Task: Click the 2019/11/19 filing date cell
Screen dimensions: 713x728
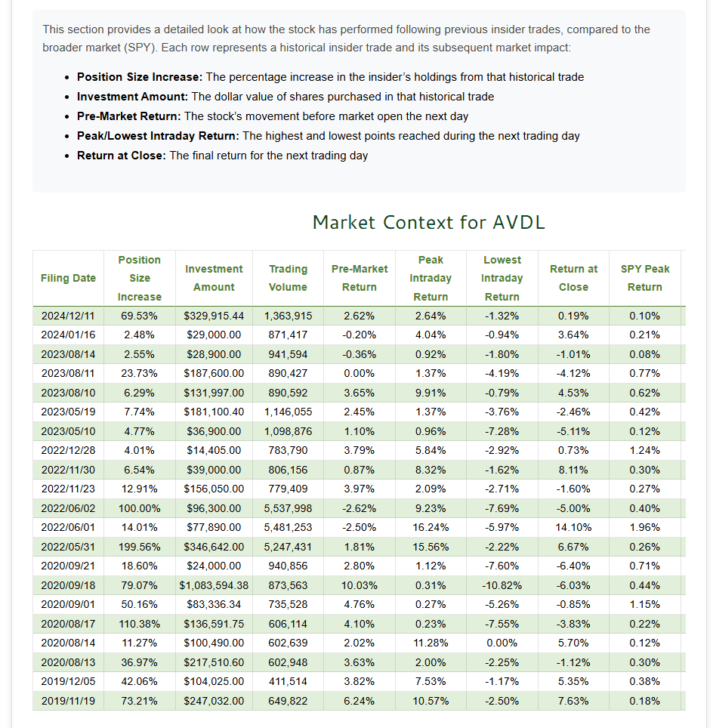Action: [x=68, y=701]
